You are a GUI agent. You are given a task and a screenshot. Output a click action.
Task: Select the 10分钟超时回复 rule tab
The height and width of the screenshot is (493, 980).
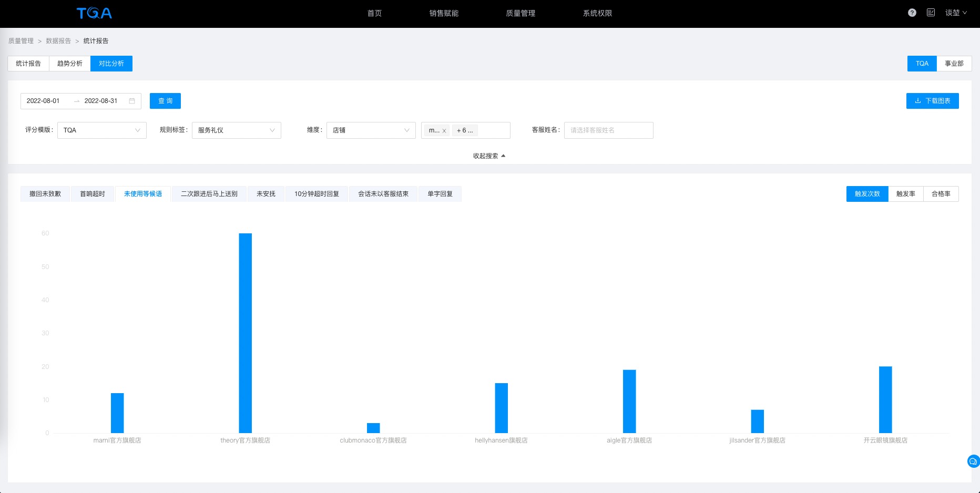click(x=317, y=194)
